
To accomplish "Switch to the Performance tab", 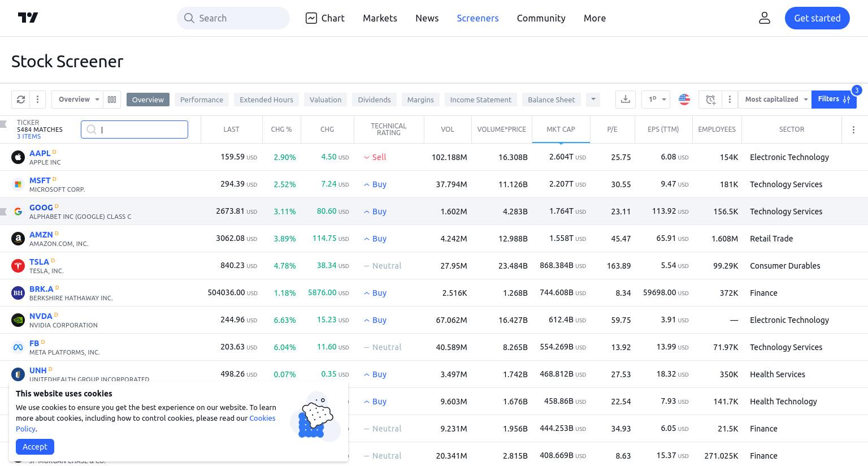I will click(x=202, y=100).
